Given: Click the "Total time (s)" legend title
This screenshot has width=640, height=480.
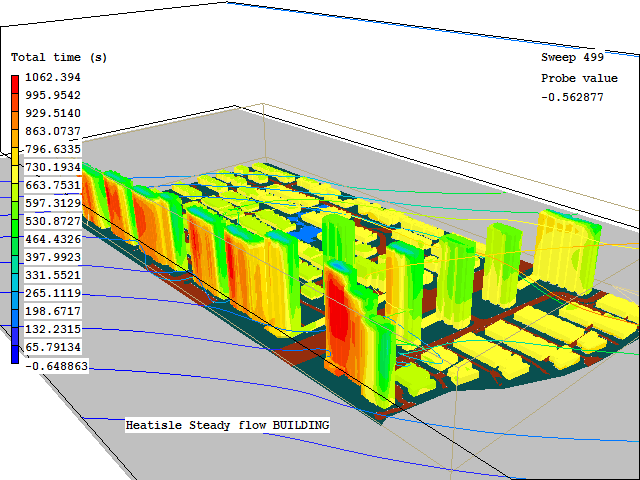Looking at the screenshot, I should click(59, 58).
